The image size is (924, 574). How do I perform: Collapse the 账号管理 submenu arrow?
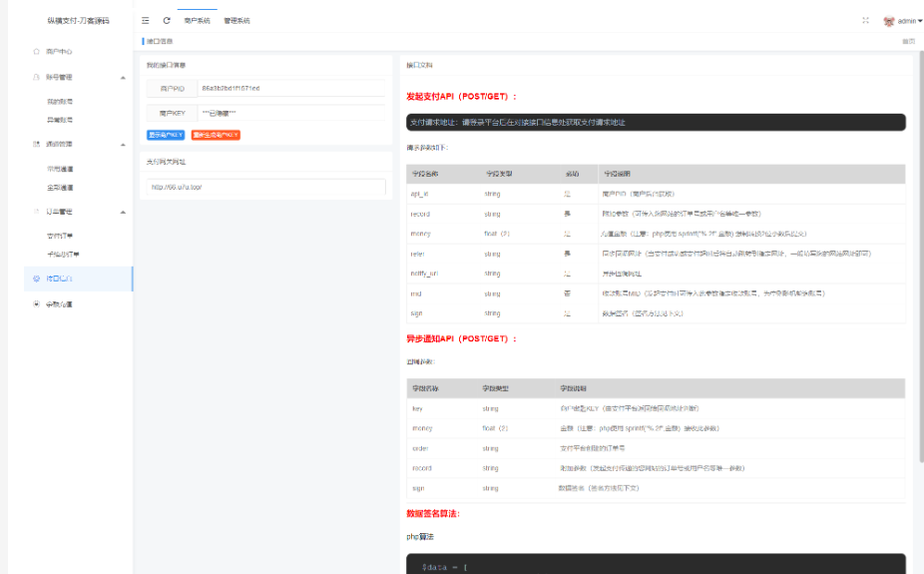coord(123,77)
